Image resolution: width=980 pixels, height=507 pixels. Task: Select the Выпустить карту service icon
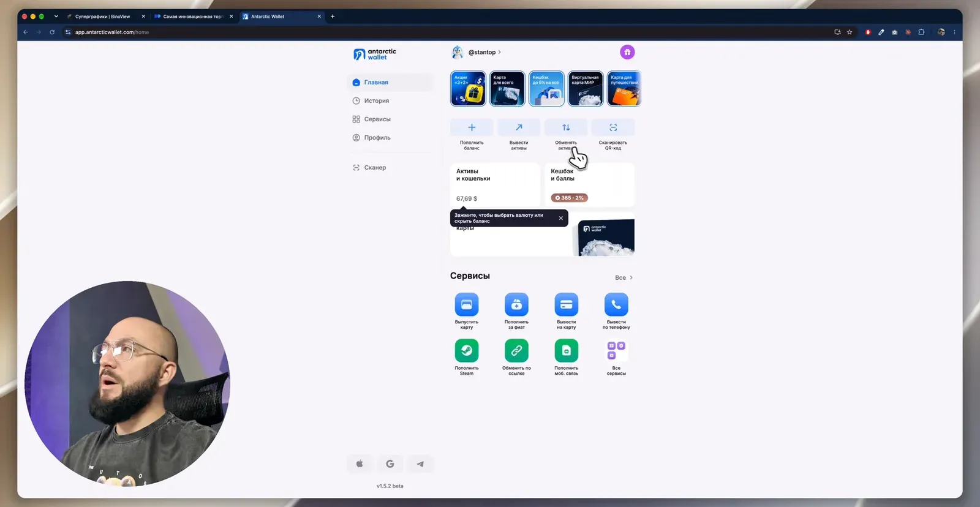(467, 304)
